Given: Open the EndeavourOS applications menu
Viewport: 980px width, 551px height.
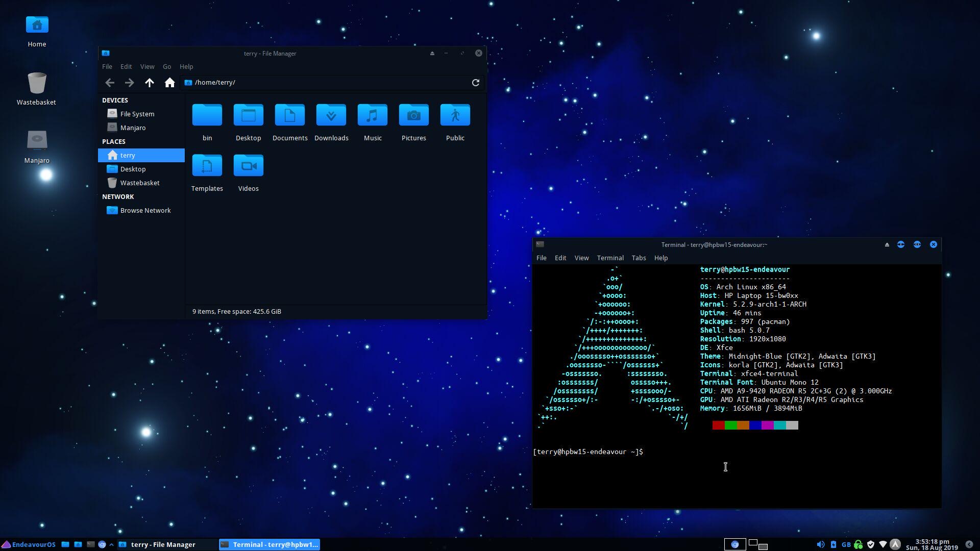Looking at the screenshot, I should (x=29, y=544).
